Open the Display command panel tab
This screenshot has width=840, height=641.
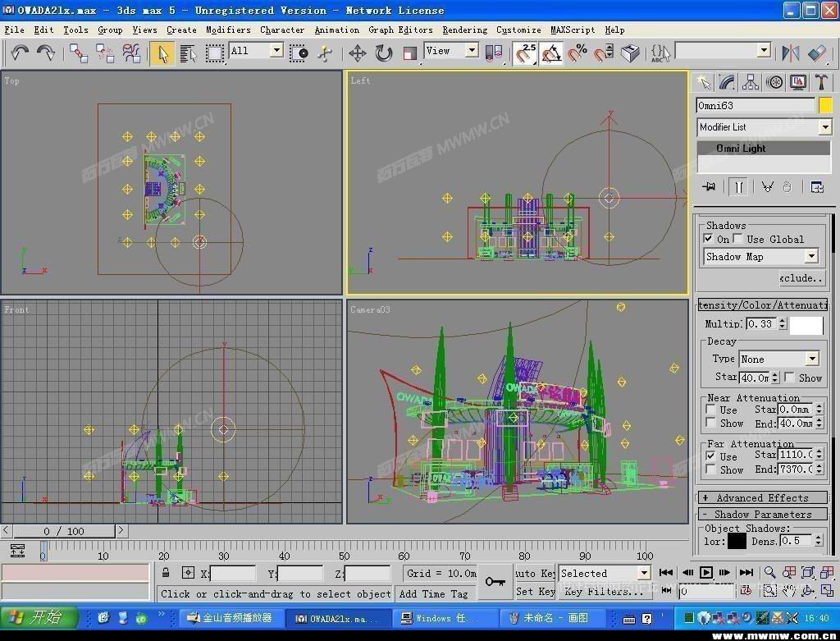[798, 82]
